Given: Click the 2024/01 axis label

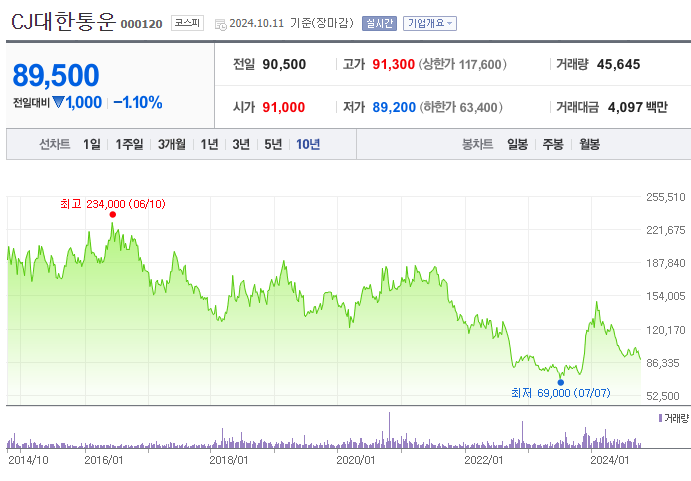Looking at the screenshot, I should (609, 460).
